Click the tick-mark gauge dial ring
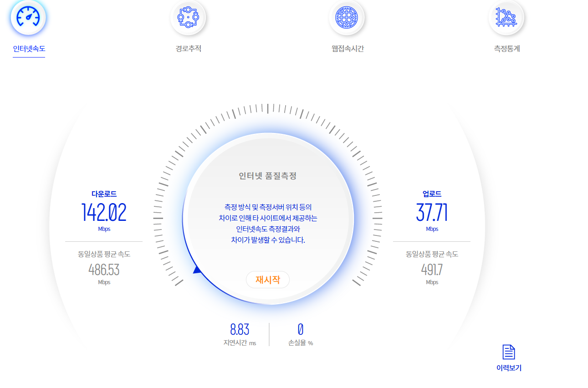Screen dimensions: 588x388 coord(267,108)
